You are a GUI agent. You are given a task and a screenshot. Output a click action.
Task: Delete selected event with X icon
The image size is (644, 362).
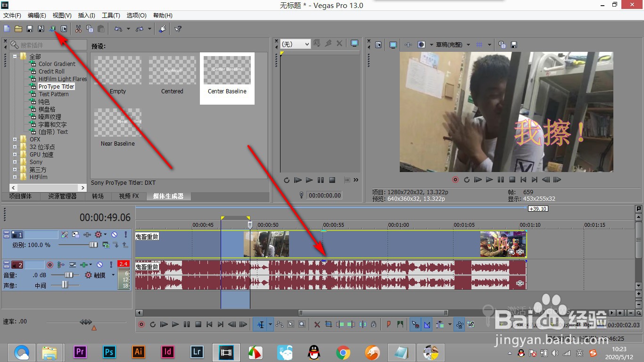click(x=317, y=324)
